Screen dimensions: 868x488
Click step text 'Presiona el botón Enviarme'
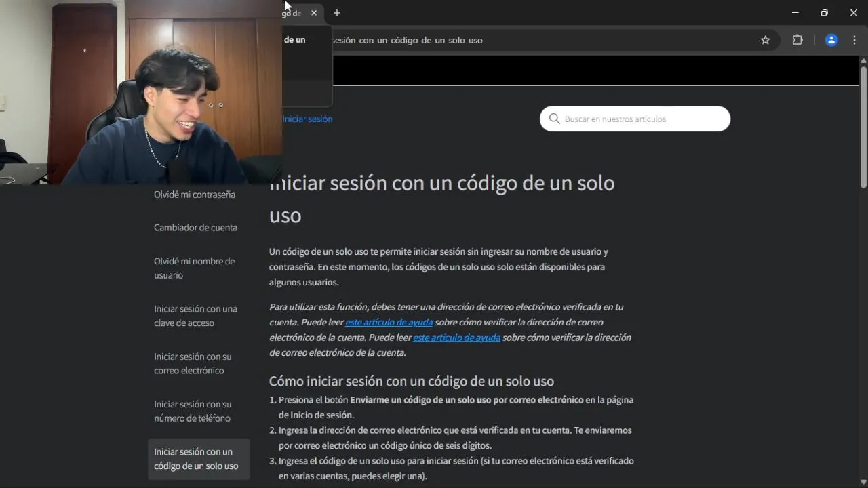click(456, 407)
